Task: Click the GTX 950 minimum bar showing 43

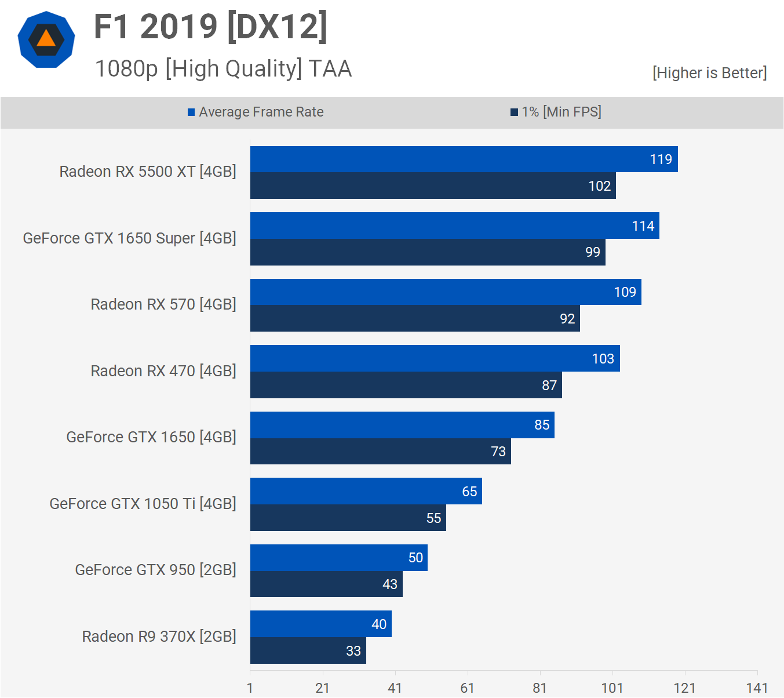Action: (326, 584)
